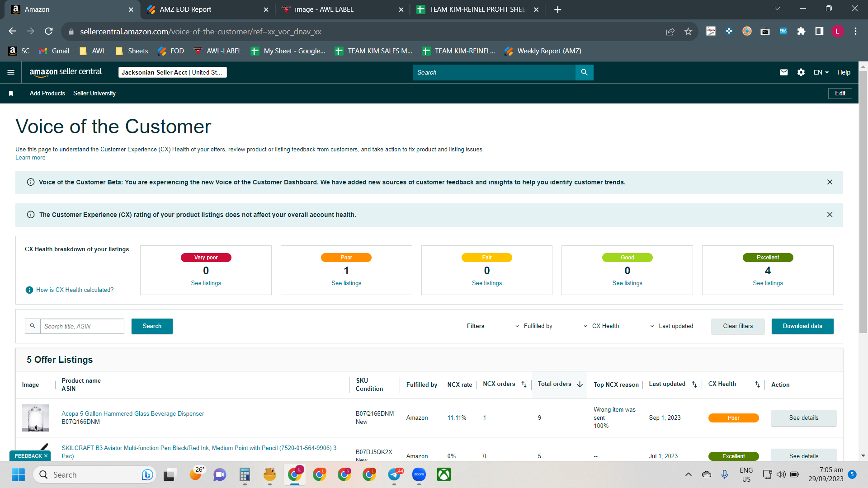Sort by Last updated column arrows
Screen dimensions: 868x488
click(x=694, y=385)
